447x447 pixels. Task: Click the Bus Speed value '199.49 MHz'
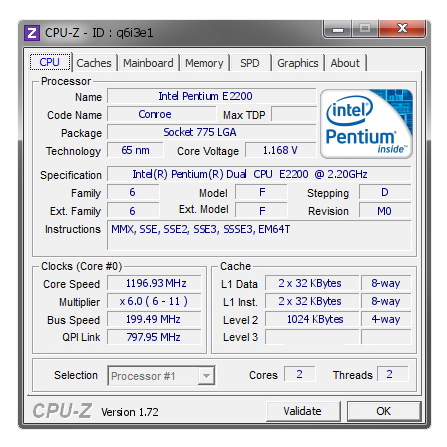(155, 319)
